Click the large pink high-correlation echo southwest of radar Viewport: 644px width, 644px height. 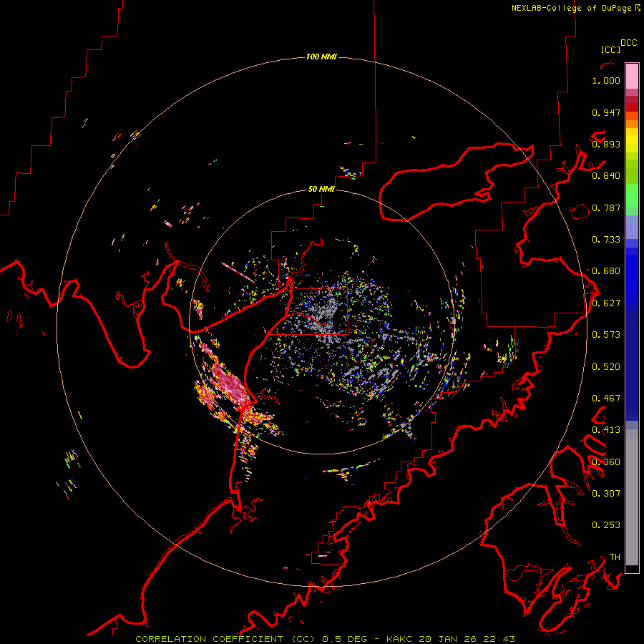click(230, 384)
